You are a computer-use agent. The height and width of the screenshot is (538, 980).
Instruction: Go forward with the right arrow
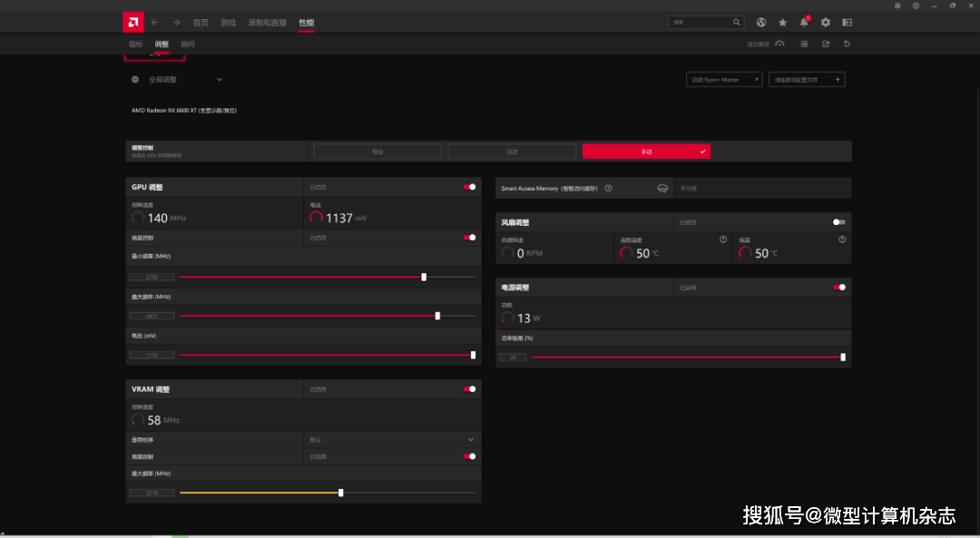pyautogui.click(x=176, y=23)
